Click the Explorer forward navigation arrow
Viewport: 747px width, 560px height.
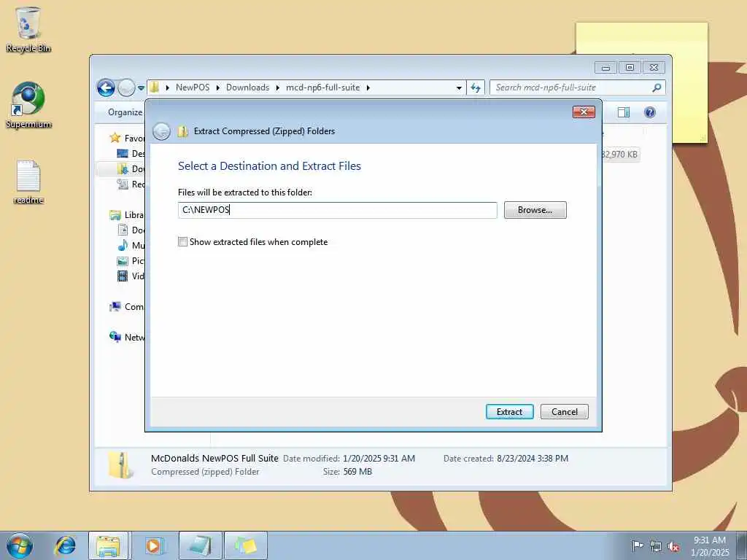pos(126,87)
